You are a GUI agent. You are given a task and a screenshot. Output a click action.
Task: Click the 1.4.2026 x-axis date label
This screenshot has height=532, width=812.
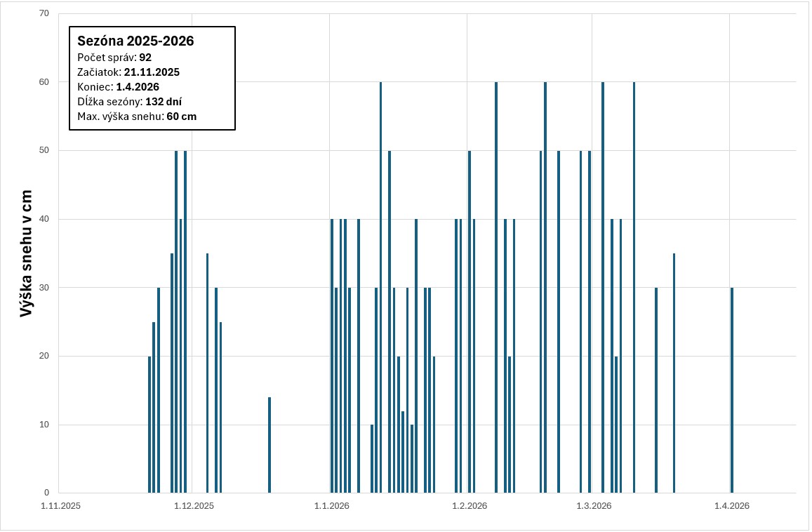click(x=732, y=505)
